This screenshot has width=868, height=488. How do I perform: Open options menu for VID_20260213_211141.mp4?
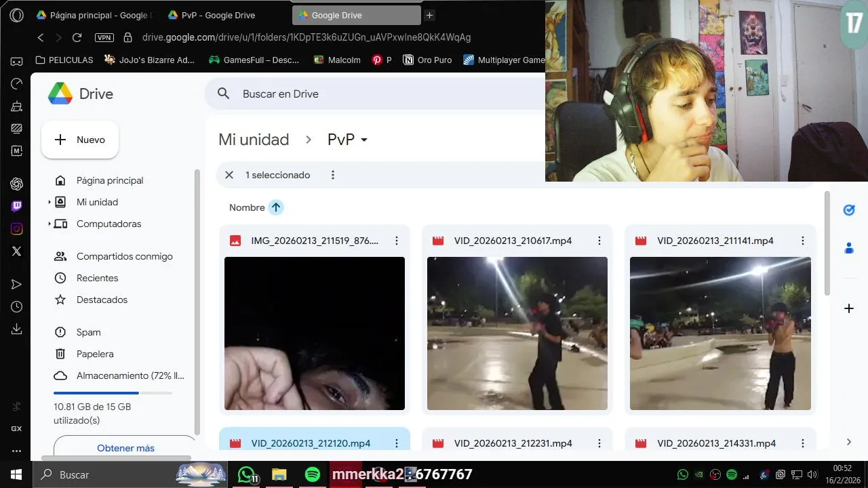pos(803,241)
